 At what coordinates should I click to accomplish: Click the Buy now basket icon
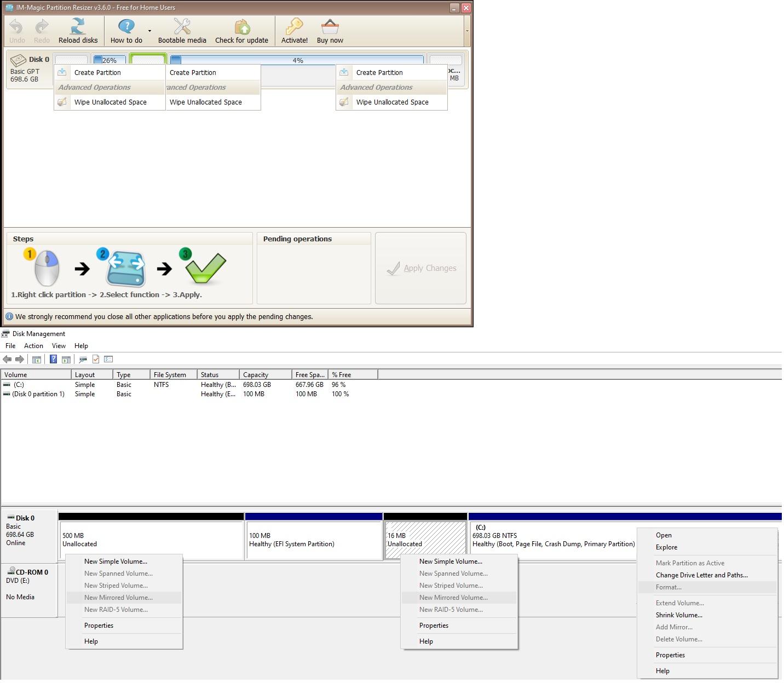pyautogui.click(x=330, y=26)
